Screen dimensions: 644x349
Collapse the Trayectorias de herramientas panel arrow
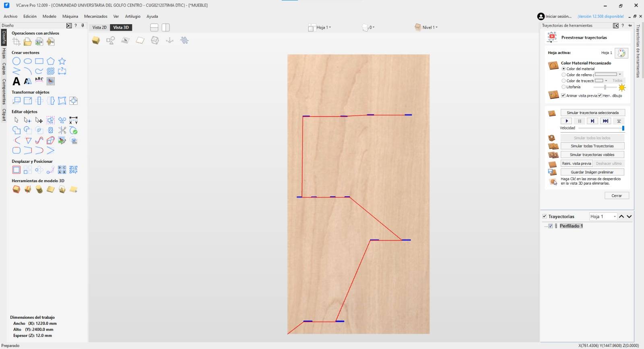tap(616, 25)
